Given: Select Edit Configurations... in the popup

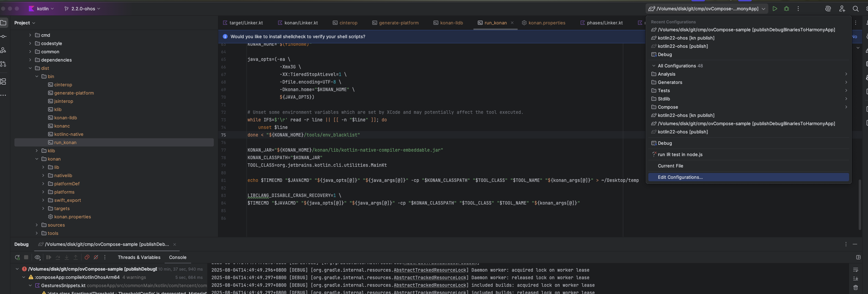Looking at the screenshot, I should (x=680, y=177).
